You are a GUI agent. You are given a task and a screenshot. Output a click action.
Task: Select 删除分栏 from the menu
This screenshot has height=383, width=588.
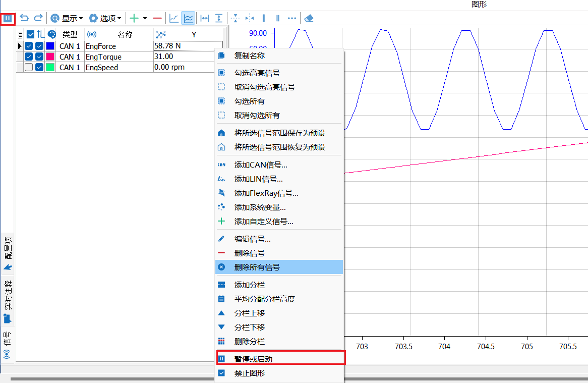279,342
